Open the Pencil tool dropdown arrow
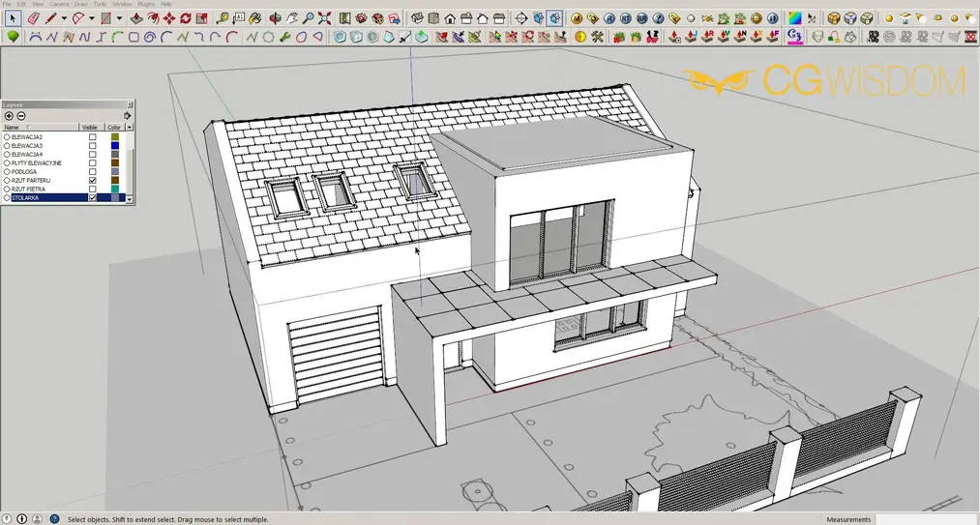980x525 pixels. 64,18
